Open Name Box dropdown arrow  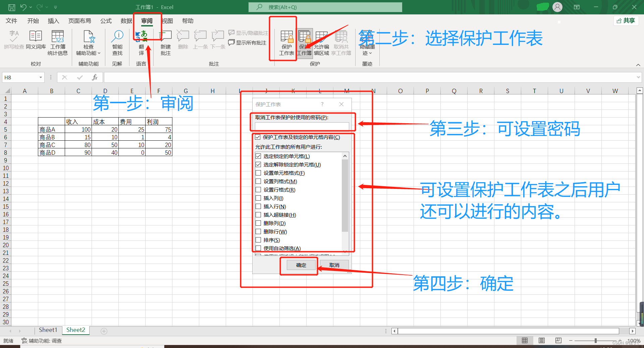click(x=41, y=77)
